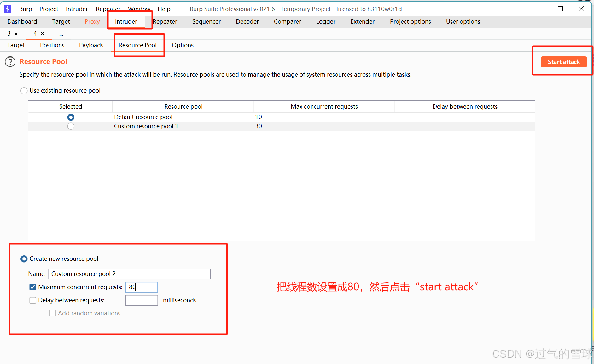
Task: Switch to the Positions tab
Action: (52, 45)
